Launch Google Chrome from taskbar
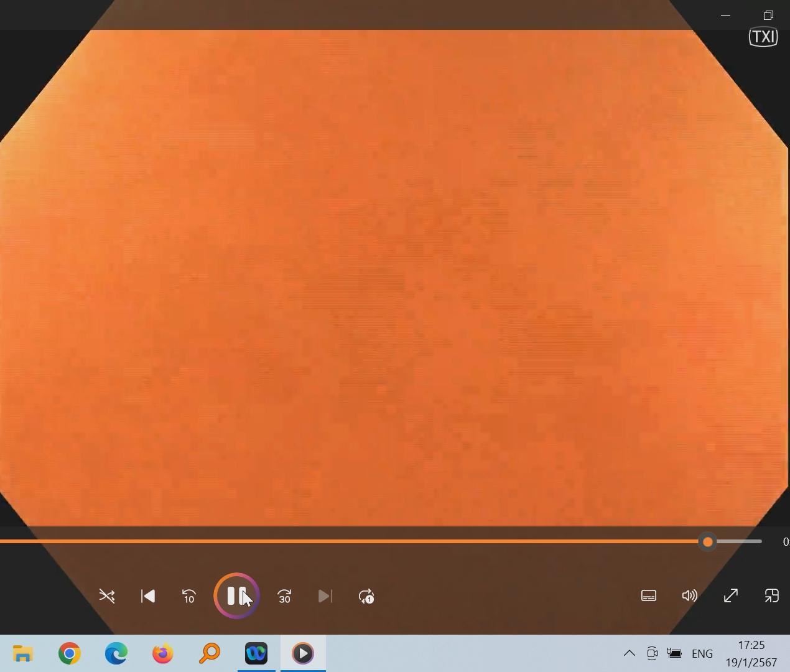This screenshot has height=672, width=790. click(x=70, y=653)
